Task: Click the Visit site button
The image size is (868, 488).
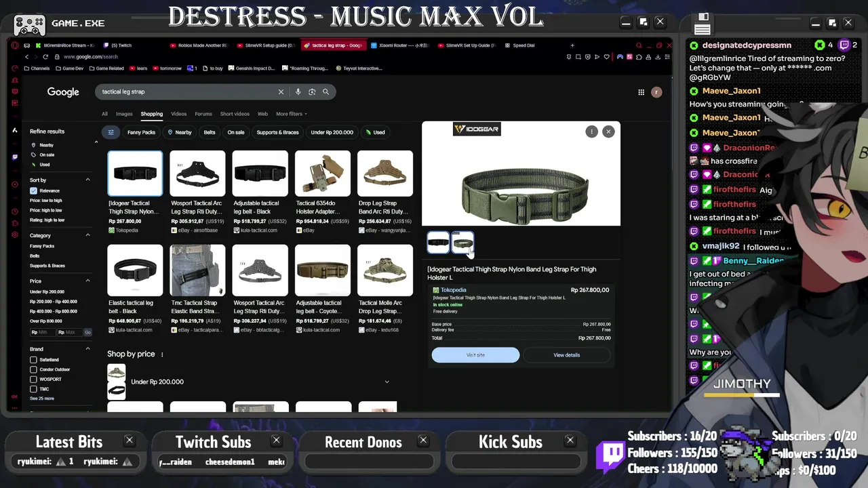Action: 475,354
